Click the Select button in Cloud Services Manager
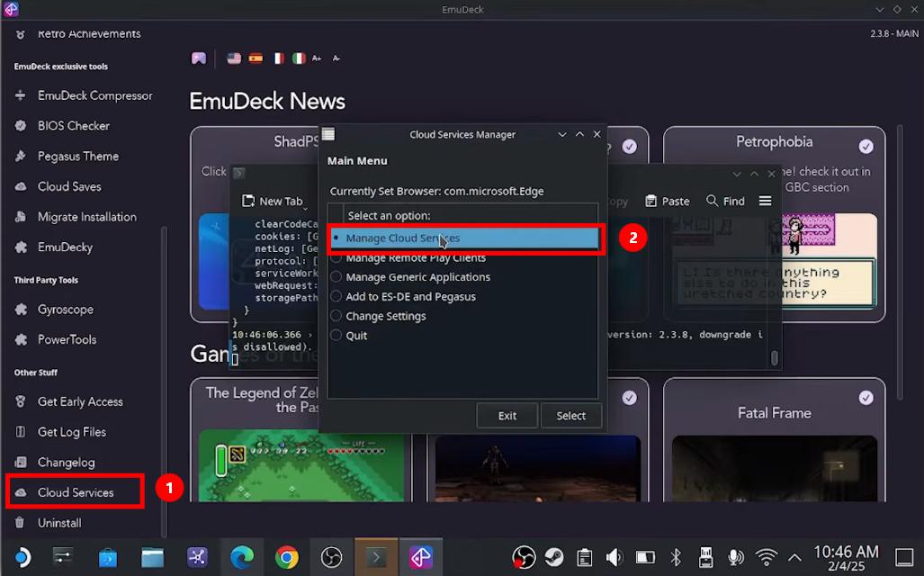The width and height of the screenshot is (924, 576). (571, 416)
